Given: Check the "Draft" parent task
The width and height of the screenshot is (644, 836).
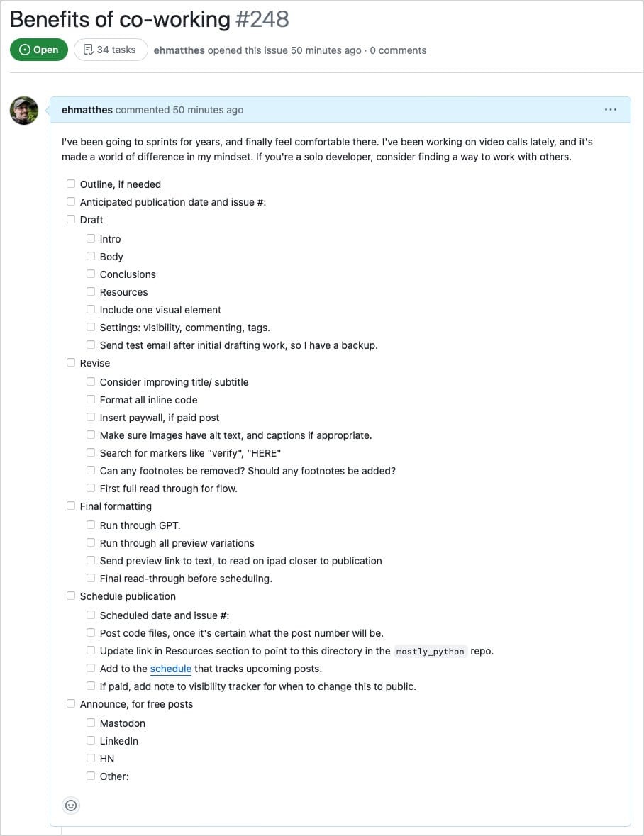Looking at the screenshot, I should 70,218.
